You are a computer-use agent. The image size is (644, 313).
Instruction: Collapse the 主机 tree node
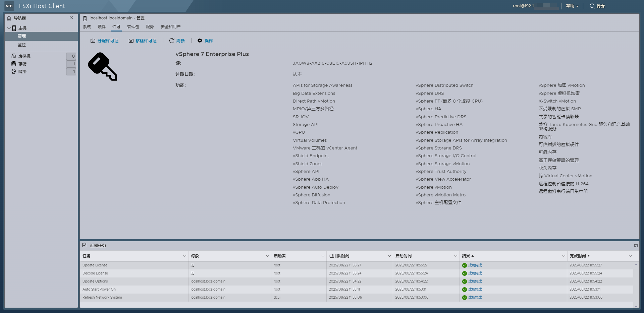click(x=9, y=28)
